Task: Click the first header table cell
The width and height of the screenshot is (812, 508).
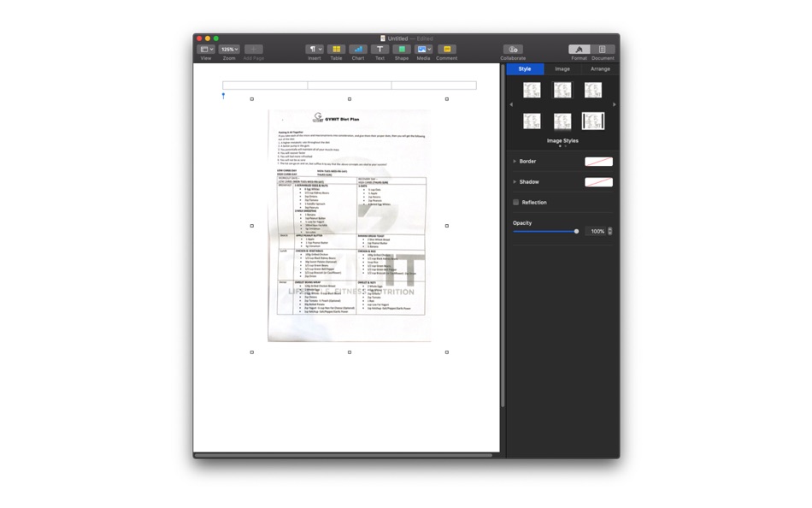Action: point(265,86)
